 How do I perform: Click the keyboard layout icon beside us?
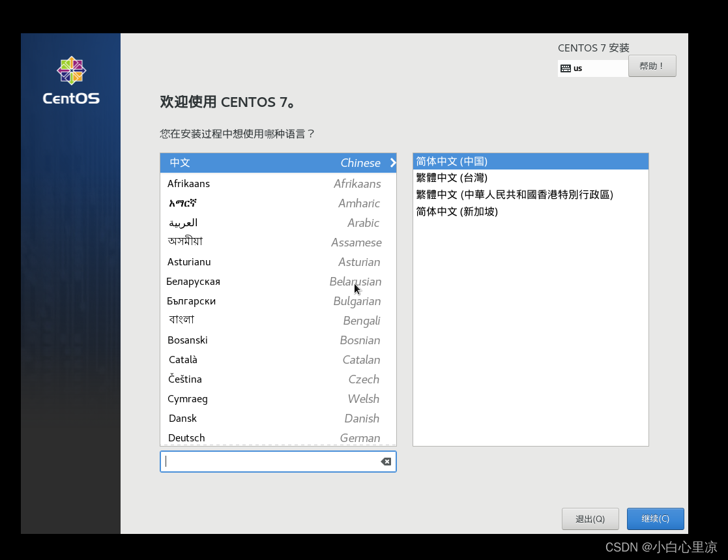click(x=565, y=68)
